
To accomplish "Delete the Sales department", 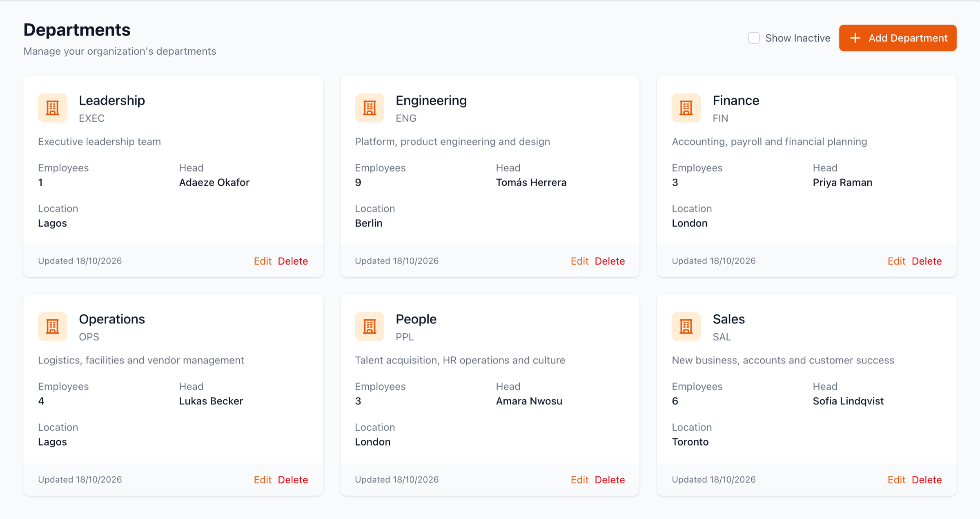I will 927,479.
